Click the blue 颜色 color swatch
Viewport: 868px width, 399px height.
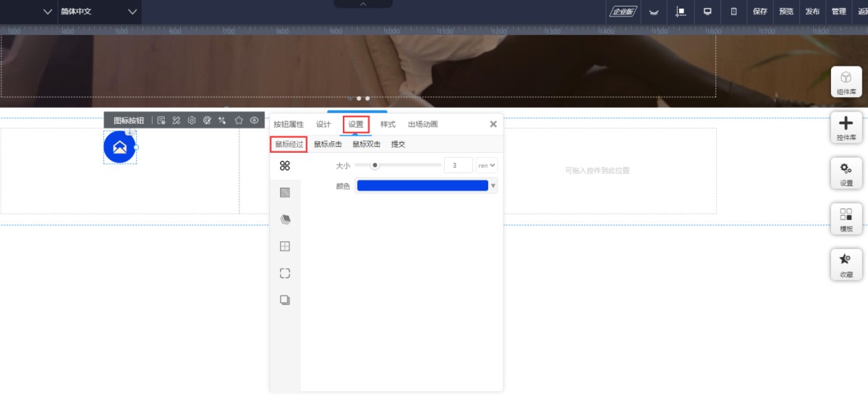point(422,186)
